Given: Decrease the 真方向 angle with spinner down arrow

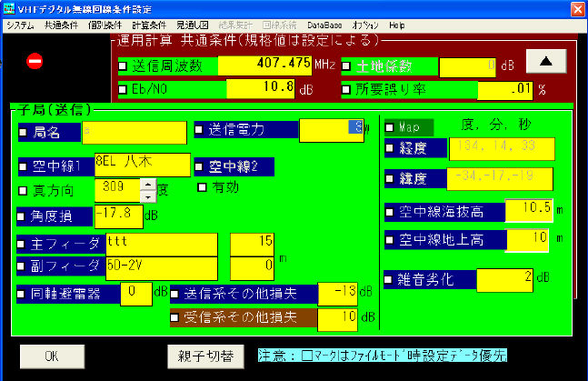Looking at the screenshot, I should (x=147, y=196).
